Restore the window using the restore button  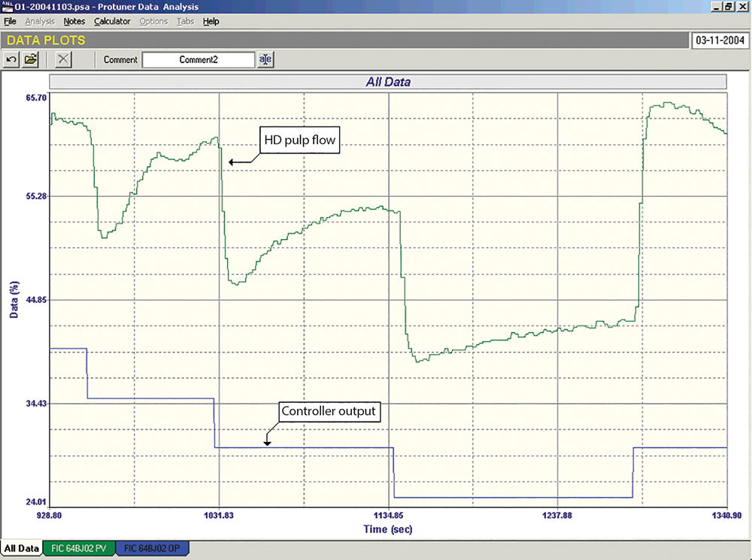click(x=728, y=6)
